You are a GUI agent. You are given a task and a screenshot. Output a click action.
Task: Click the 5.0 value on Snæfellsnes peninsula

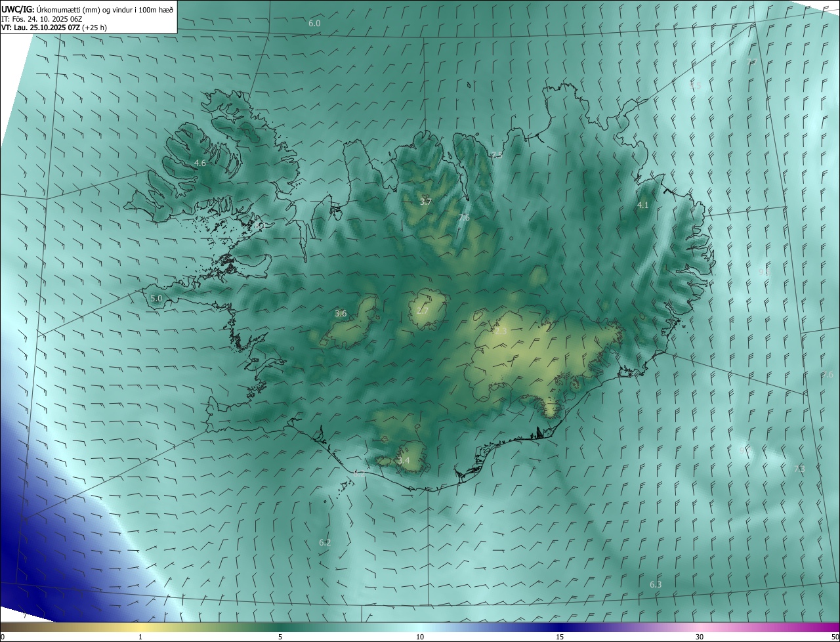[156, 299]
